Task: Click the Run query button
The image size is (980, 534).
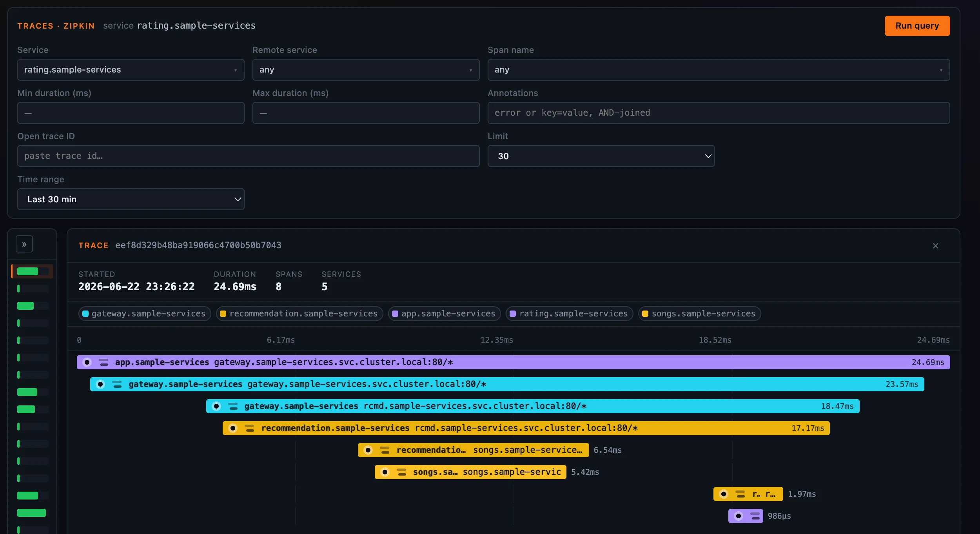Action: pos(917,26)
